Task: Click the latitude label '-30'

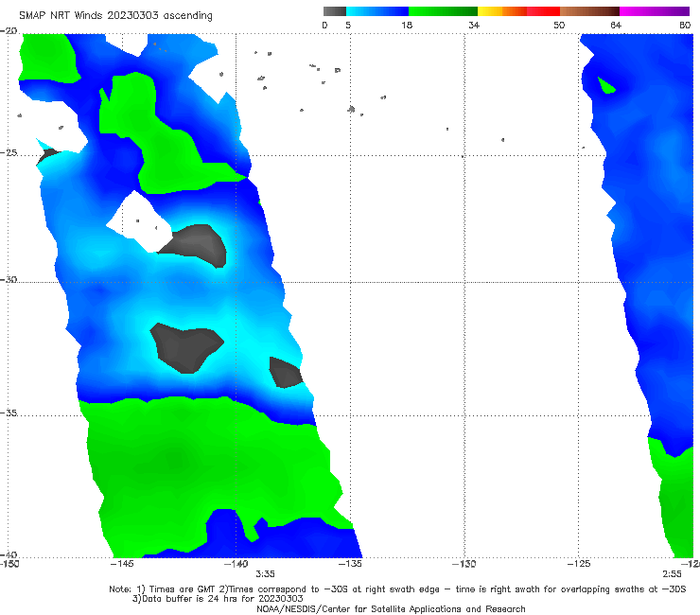Action: click(x=9, y=279)
